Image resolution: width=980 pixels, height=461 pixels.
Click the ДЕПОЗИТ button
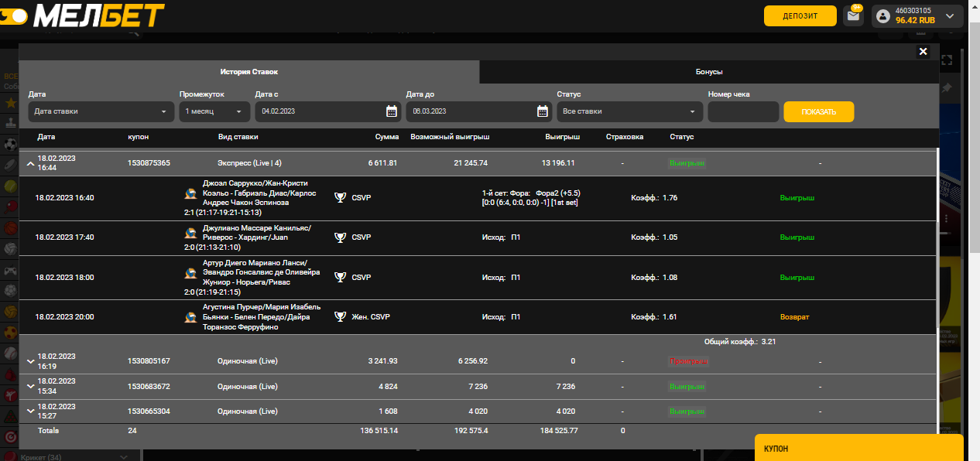[800, 16]
